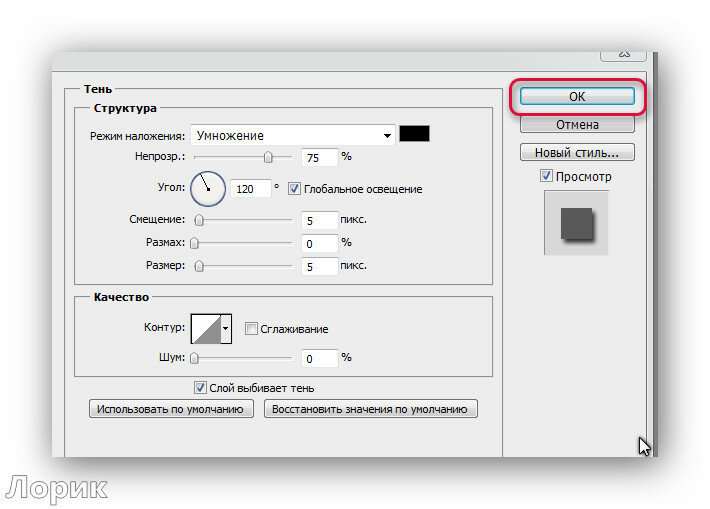
Task: Click the Размер value field
Action: point(320,267)
